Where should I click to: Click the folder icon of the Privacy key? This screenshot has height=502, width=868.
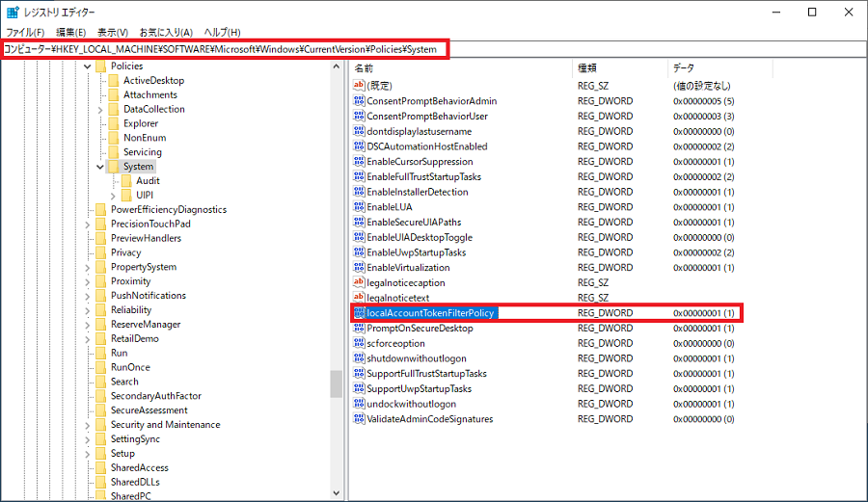(x=100, y=252)
